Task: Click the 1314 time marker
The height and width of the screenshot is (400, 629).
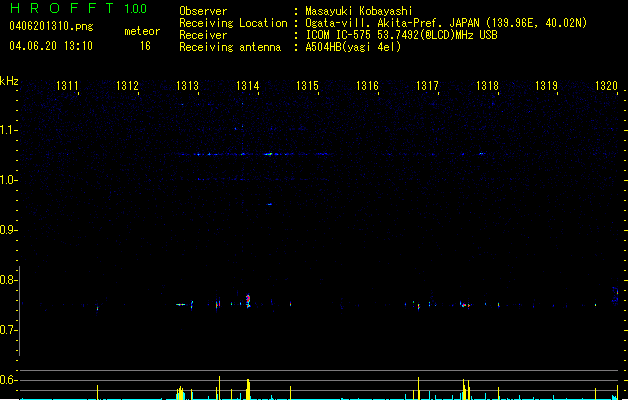Action: [248, 86]
